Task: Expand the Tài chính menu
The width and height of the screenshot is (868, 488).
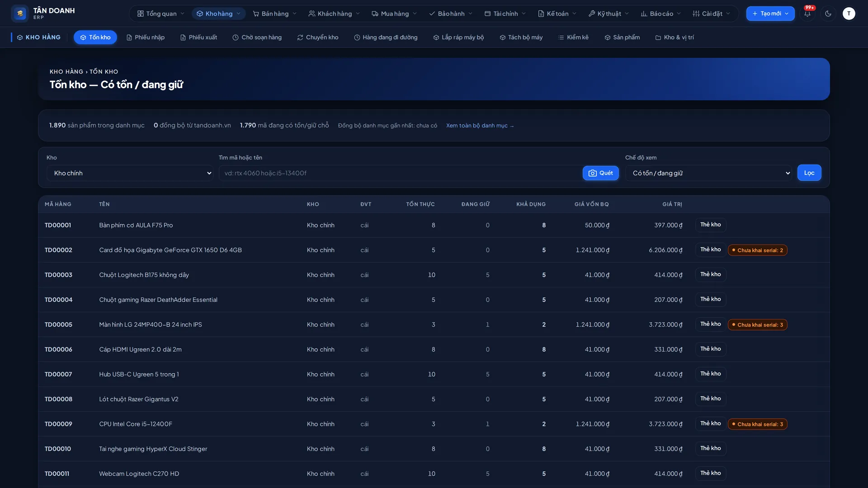Action: 505,14
